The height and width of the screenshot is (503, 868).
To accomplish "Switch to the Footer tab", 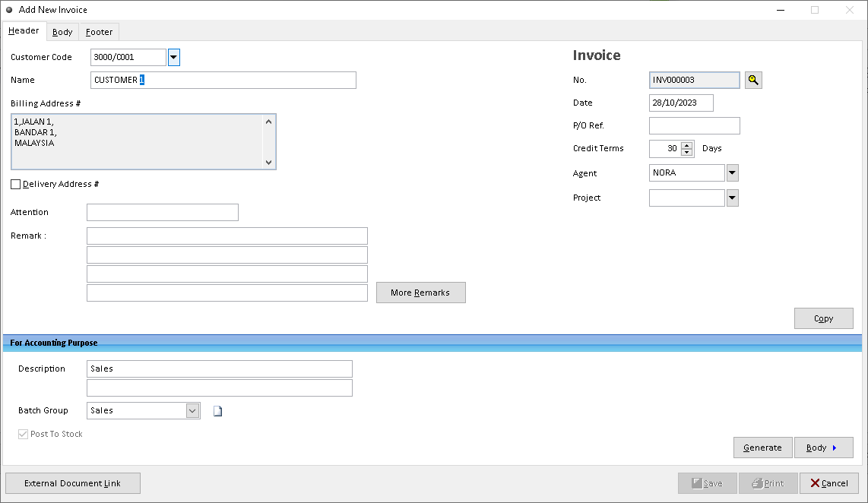I will pyautogui.click(x=99, y=32).
